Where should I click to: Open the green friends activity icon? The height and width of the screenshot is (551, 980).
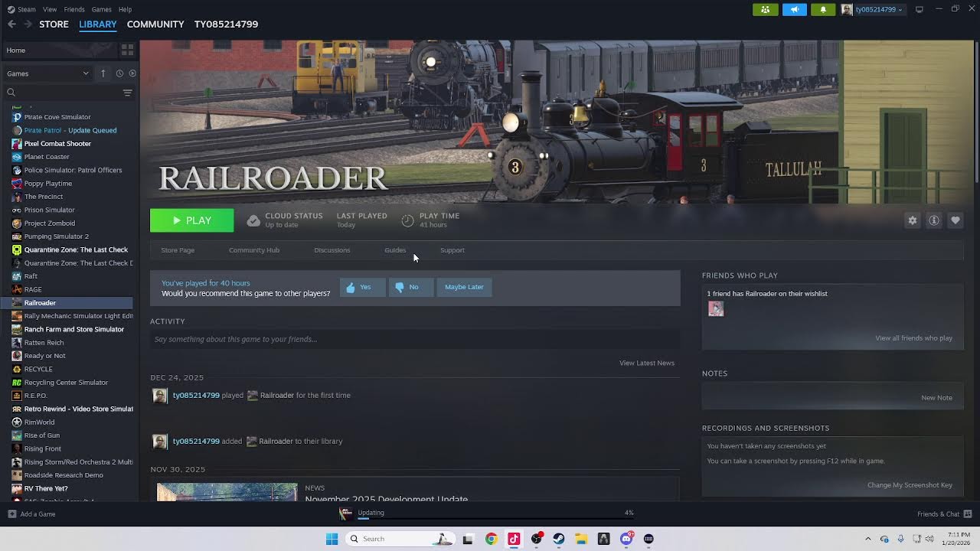point(765,9)
